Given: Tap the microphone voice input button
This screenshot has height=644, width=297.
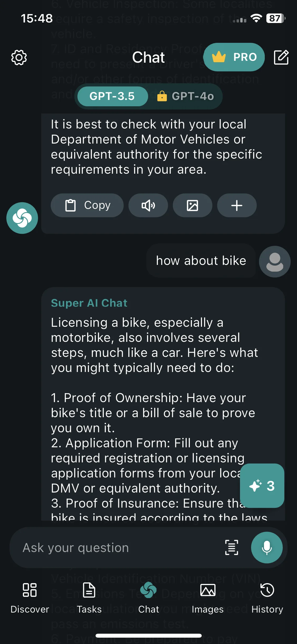Looking at the screenshot, I should (x=267, y=548).
